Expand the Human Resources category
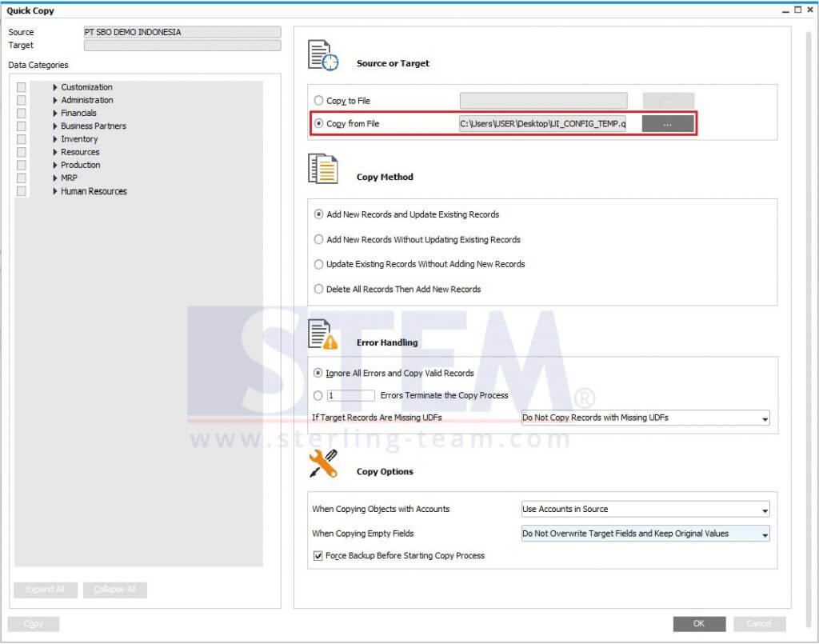819x644 pixels. tap(55, 191)
